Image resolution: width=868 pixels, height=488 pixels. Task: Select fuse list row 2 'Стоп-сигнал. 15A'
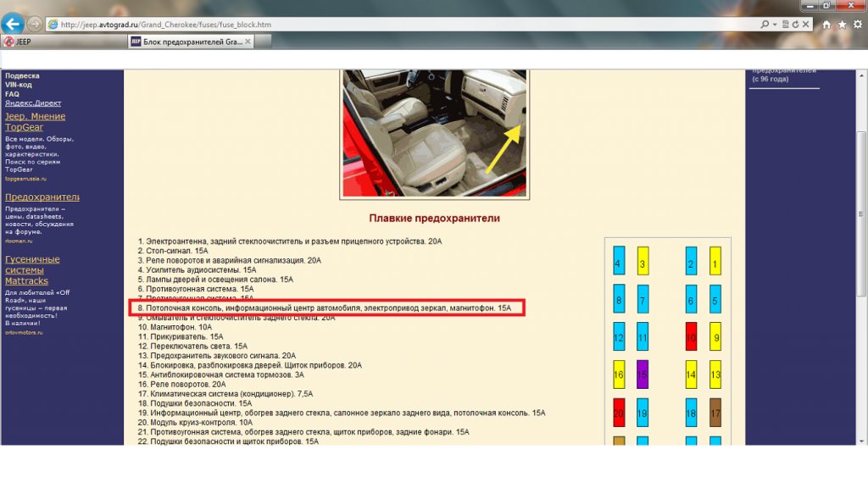coord(173,251)
